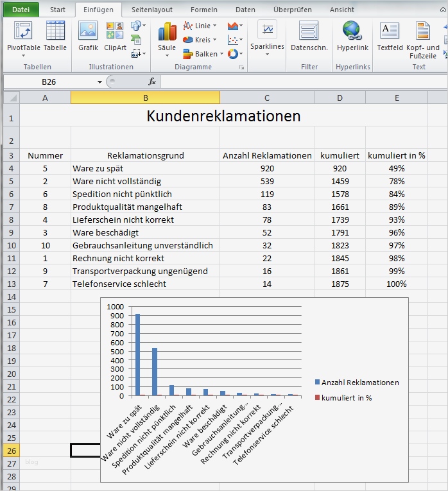Select the tall blue bar for Ware zu spät
Screen dimensions: 448x491
[x=137, y=355]
